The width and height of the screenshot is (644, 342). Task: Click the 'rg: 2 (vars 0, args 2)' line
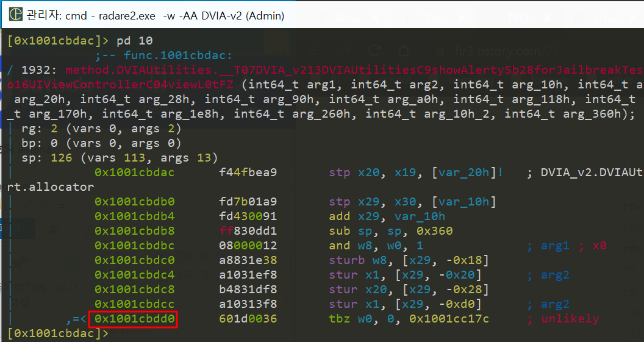101,129
